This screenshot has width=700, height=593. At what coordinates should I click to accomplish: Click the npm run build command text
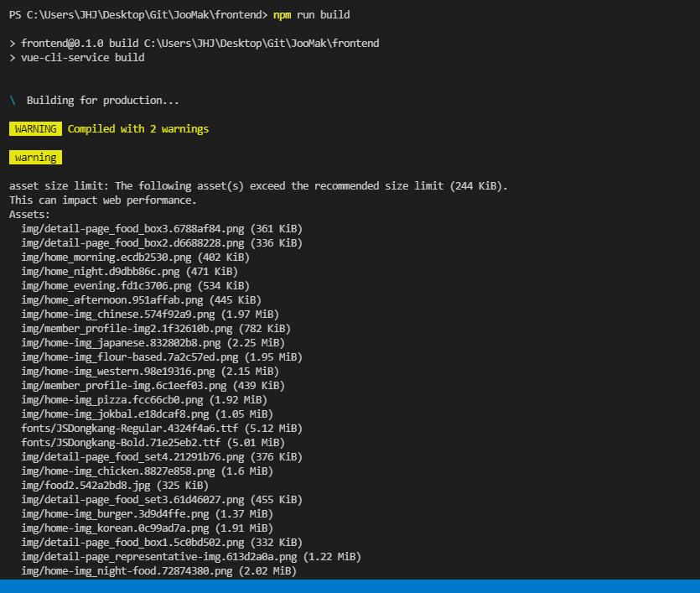312,15
